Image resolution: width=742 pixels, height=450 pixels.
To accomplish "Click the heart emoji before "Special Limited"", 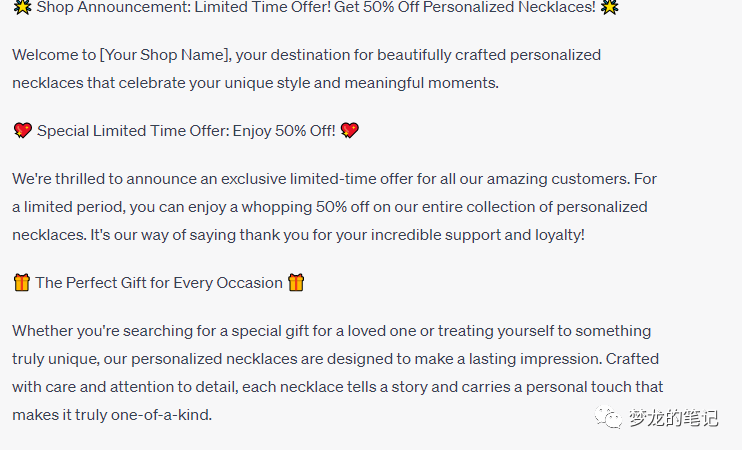I will (x=22, y=131).
